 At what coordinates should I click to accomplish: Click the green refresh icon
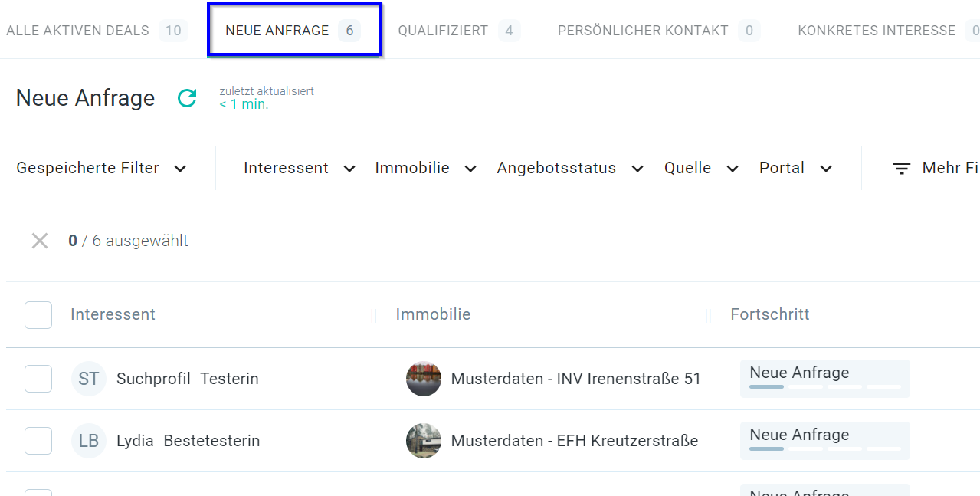point(187,98)
